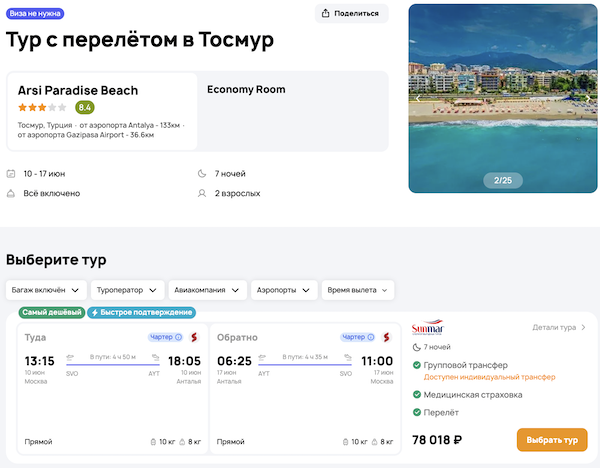
Task: Select the Arsi Paradise Beach hotel card
Action: 102,110
